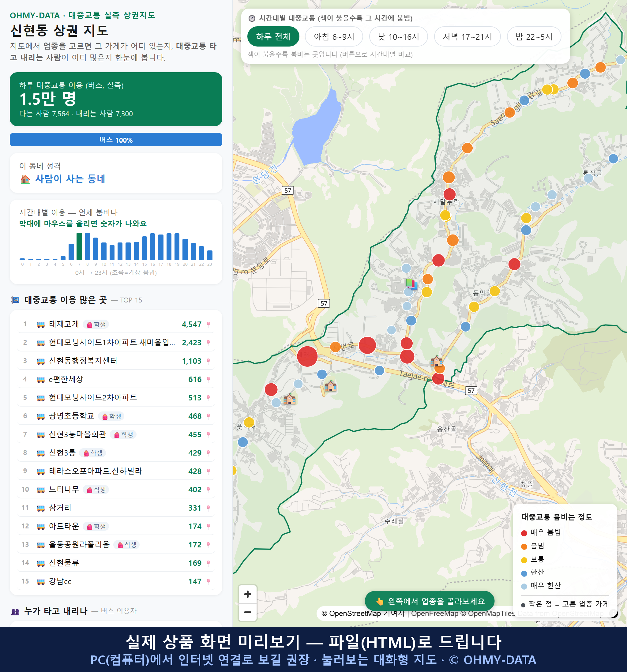Click the bus icon beside 태재고개
Image resolution: width=627 pixels, height=672 pixels.
pyautogui.click(x=40, y=325)
